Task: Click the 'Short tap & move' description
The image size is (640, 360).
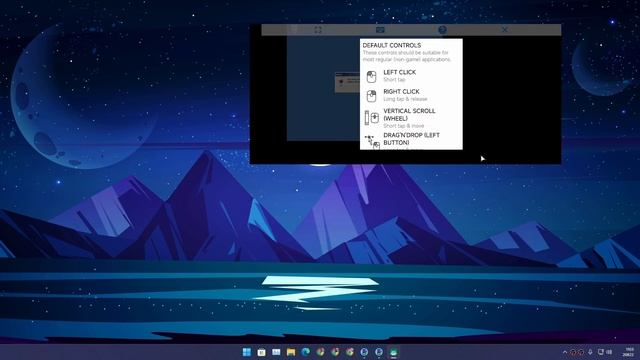Action: click(404, 126)
